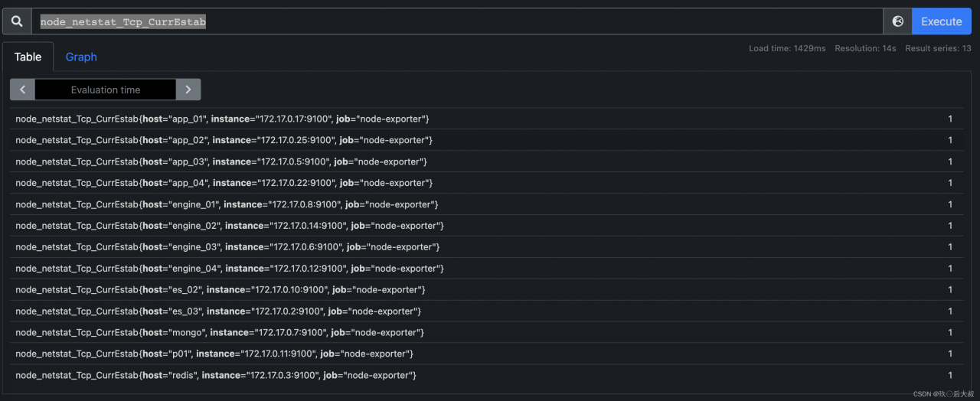Focus the Evaluation time input field
The width and height of the screenshot is (980, 401).
pyautogui.click(x=106, y=90)
